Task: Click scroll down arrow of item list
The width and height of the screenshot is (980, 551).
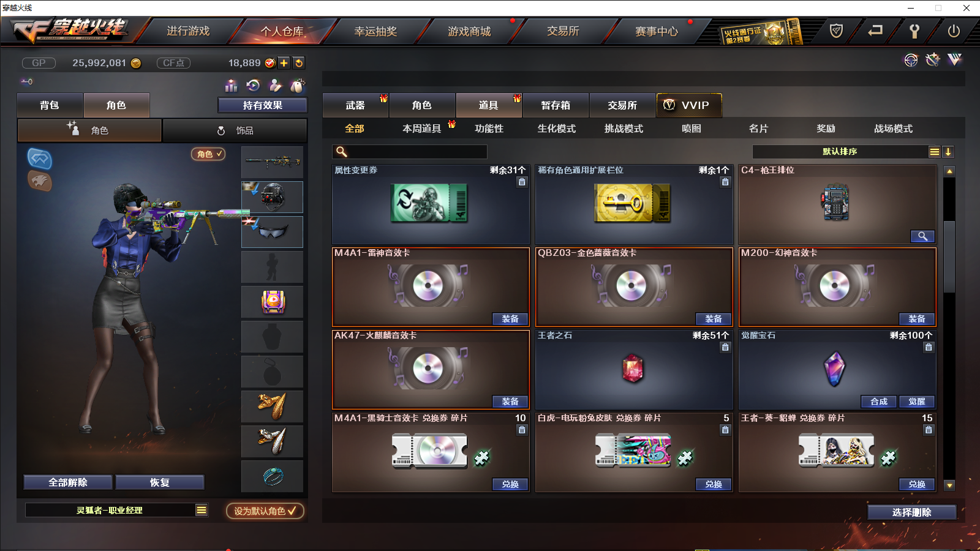Action: [949, 485]
